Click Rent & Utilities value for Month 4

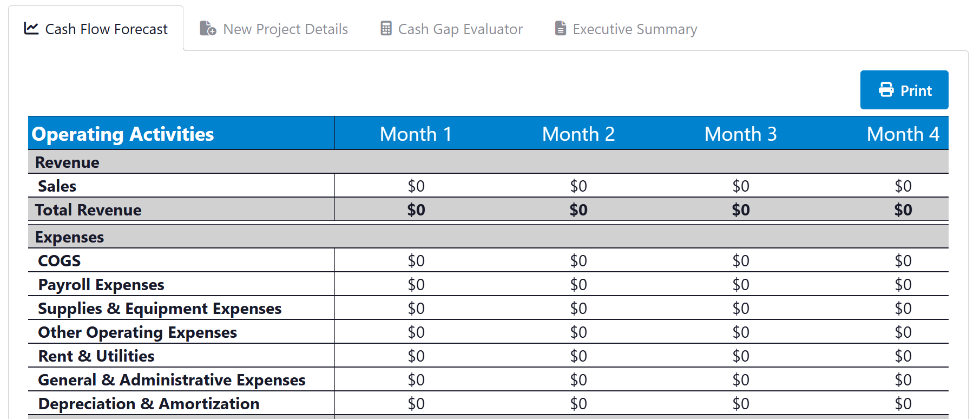point(903,356)
